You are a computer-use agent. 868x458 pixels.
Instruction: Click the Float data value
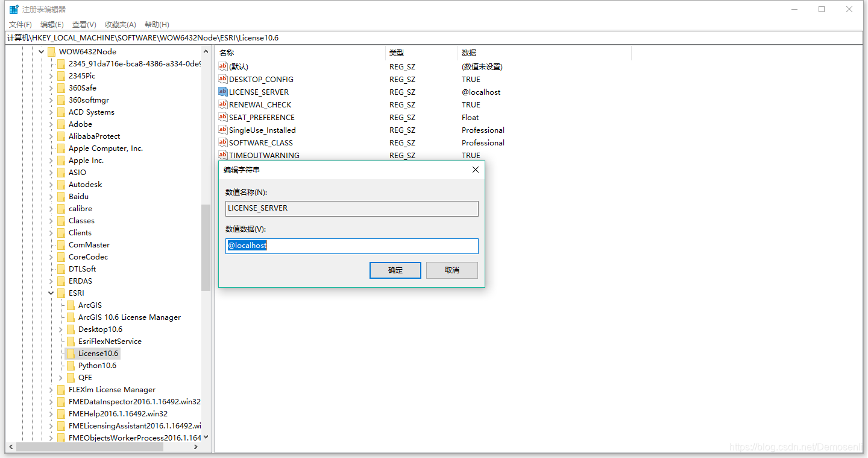[470, 117]
